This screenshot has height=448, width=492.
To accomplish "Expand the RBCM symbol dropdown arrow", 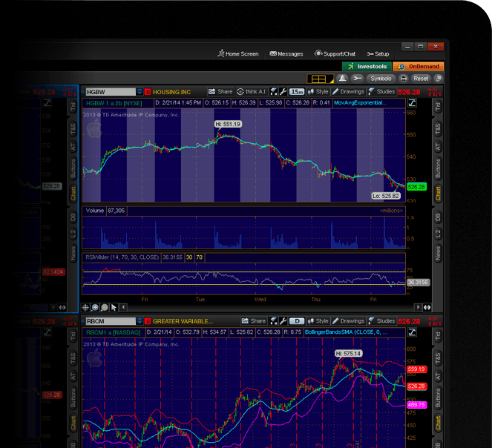I will click(x=140, y=321).
